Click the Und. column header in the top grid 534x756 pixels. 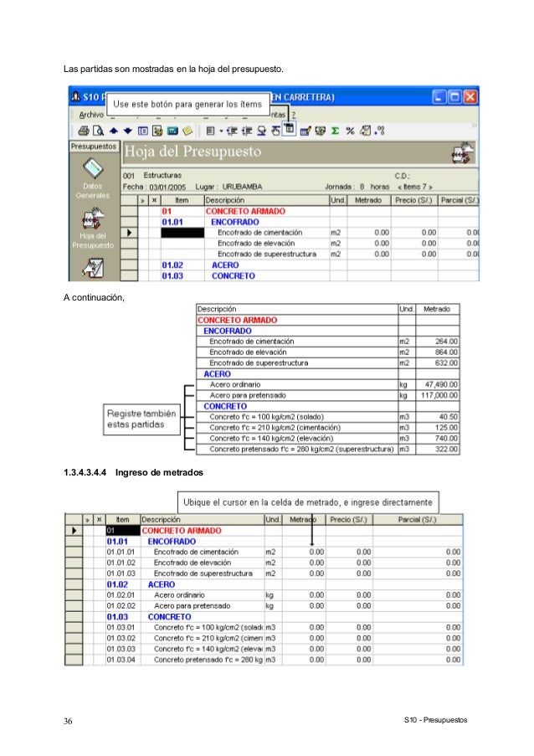[338, 200]
